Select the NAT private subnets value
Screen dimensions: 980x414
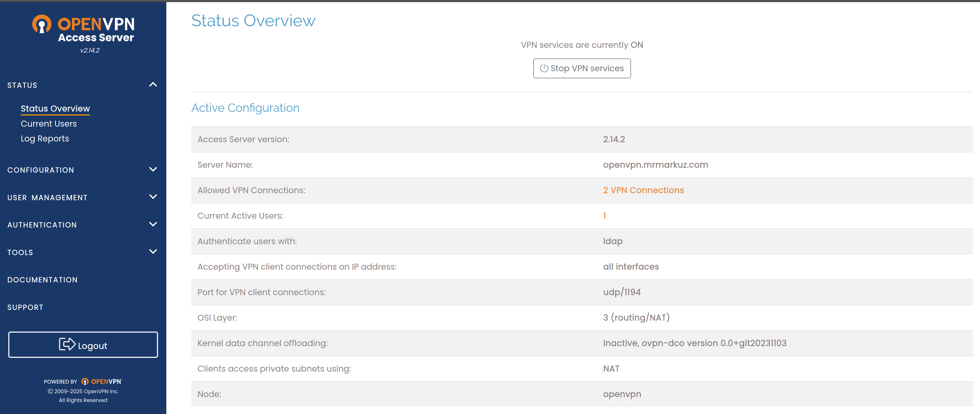[611, 369]
